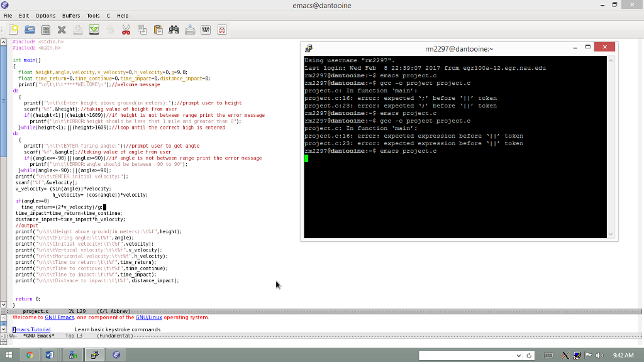The width and height of the screenshot is (644, 362).
Task: Open Emacs help via the lifebuoy toolbar icon
Action: (221, 29)
